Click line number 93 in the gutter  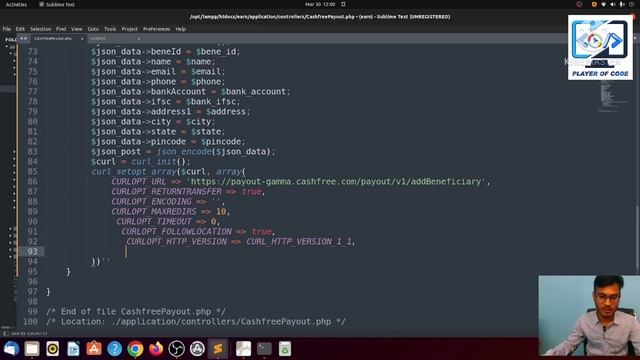[32, 251]
